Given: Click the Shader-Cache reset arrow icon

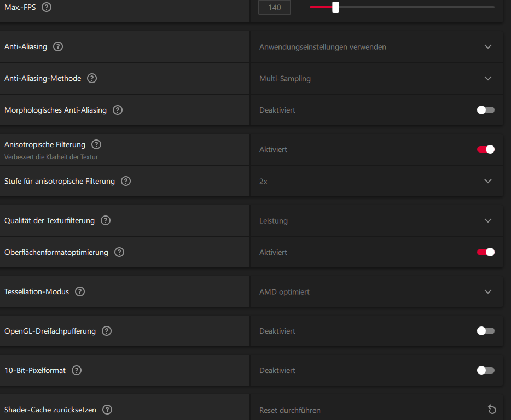Looking at the screenshot, I should tap(492, 410).
